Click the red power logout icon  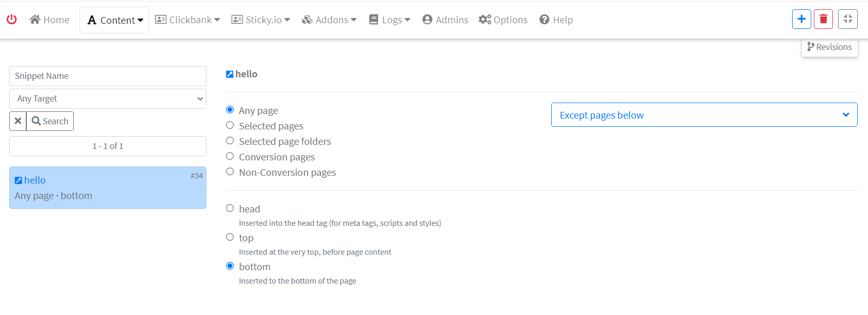[x=11, y=20]
